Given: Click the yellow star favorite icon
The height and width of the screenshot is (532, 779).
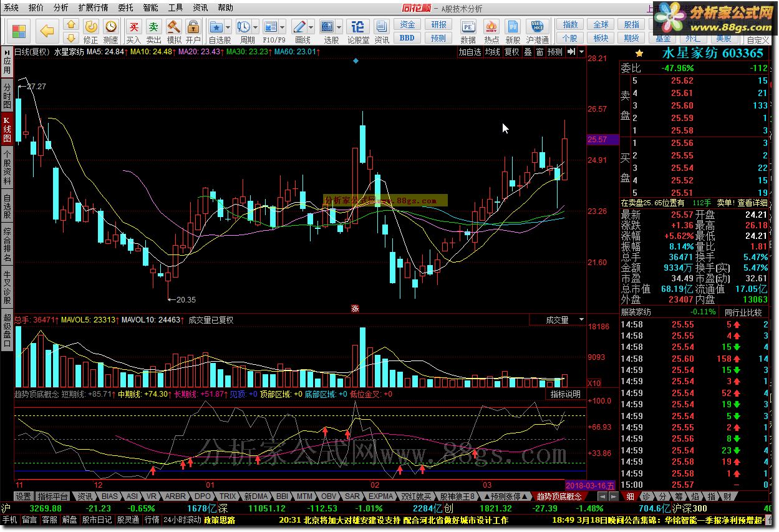Looking at the screenshot, I should (x=639, y=54).
